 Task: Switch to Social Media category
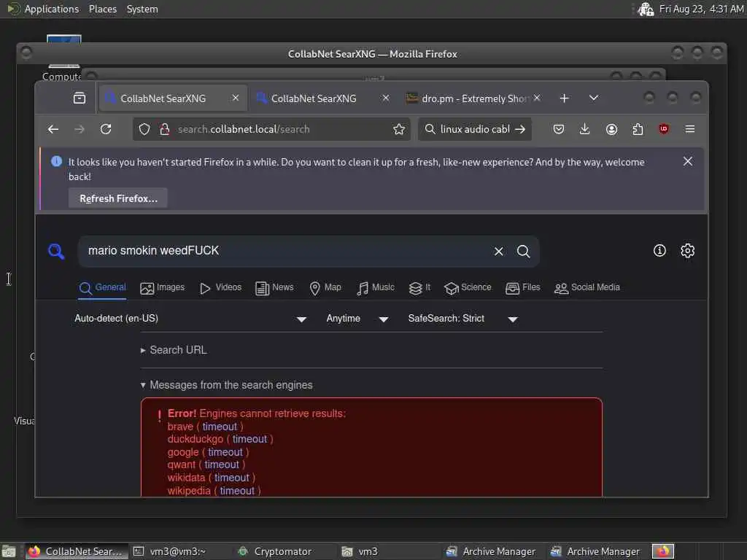587,287
